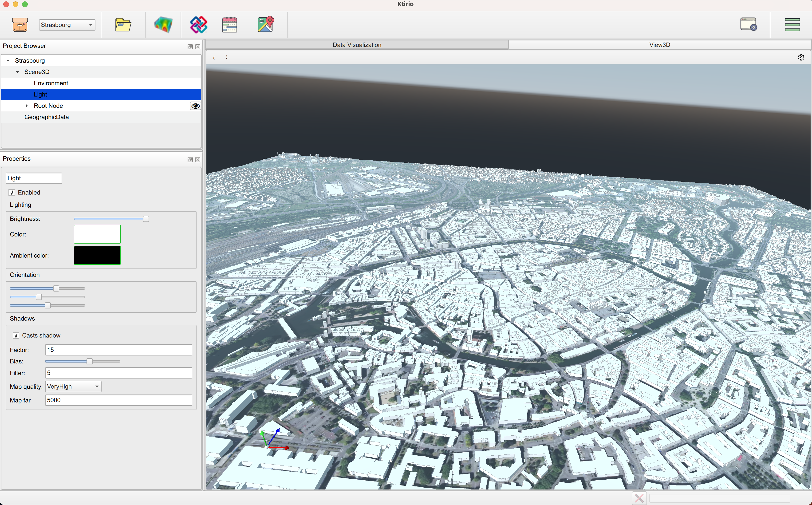This screenshot has height=505, width=812.
Task: Toggle the Casts shadow checkbox
Action: [16, 336]
